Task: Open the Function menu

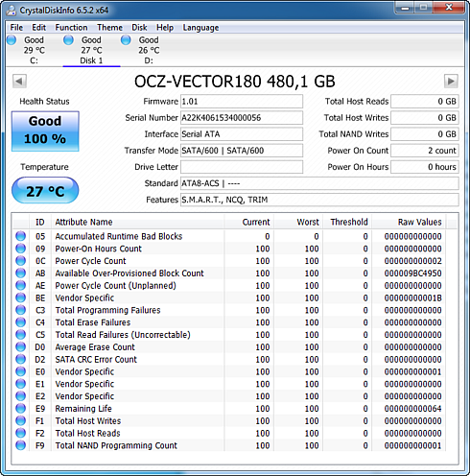Action: click(x=71, y=28)
